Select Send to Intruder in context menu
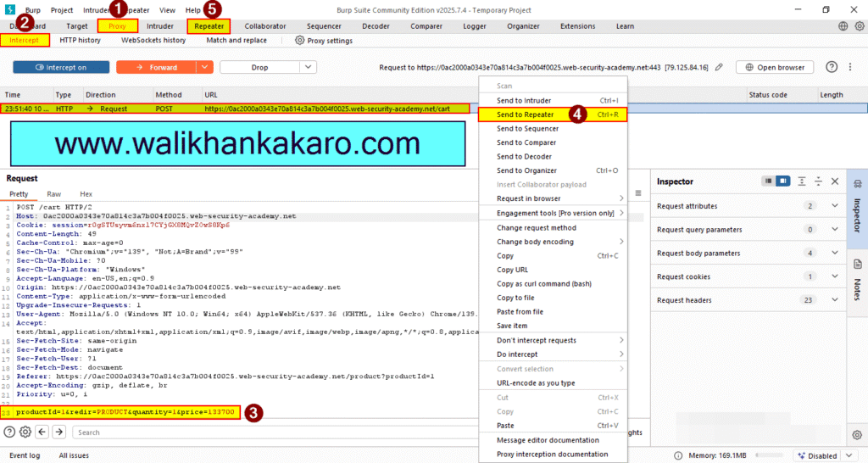868x463 pixels. [553, 100]
